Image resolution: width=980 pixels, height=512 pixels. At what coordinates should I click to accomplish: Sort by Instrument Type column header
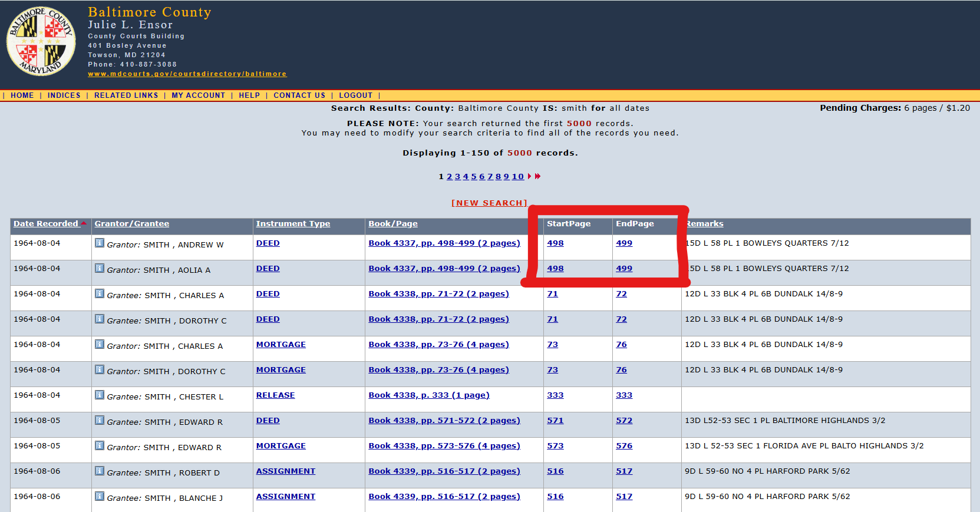(293, 224)
